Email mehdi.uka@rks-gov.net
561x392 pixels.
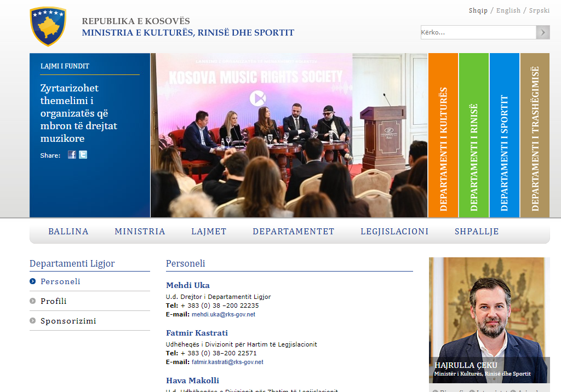click(223, 315)
